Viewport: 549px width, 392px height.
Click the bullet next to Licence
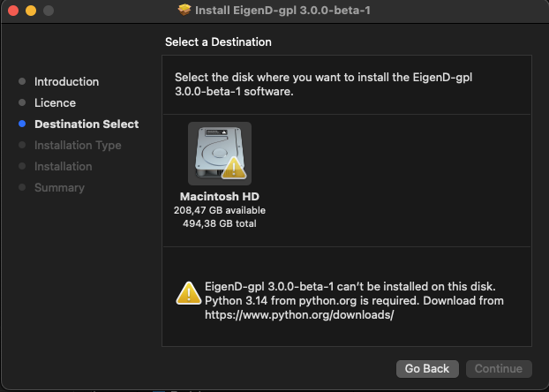22,102
